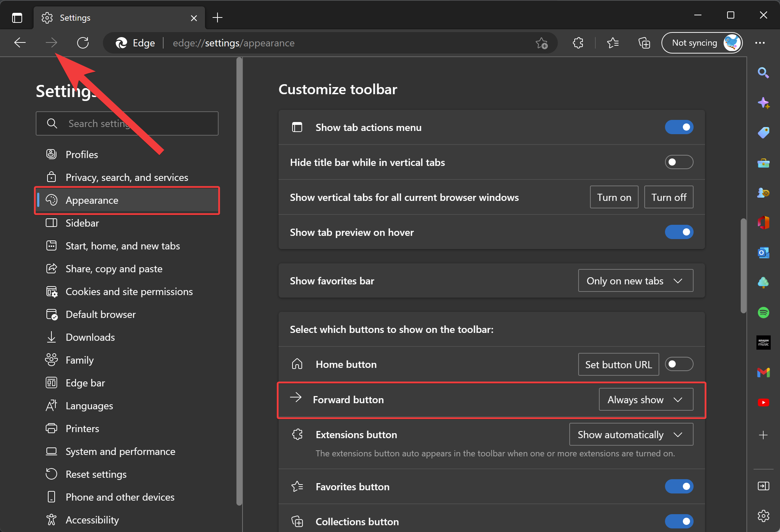Open sidebar settings gear icon
This screenshot has width=780, height=532.
coord(763,516)
